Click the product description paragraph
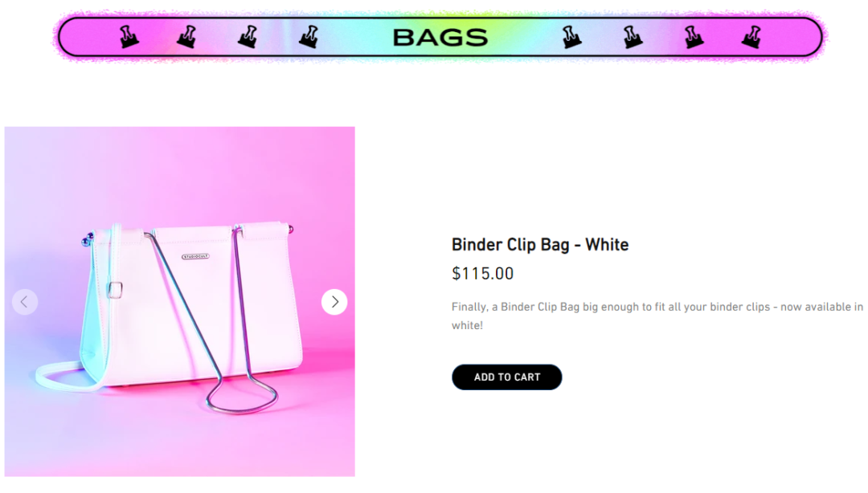Screen dimensions: 868x493 657,316
